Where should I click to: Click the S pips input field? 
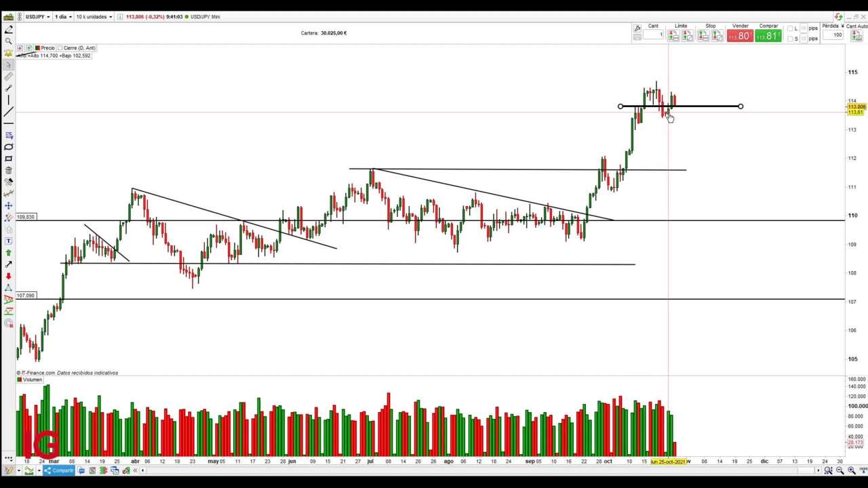click(x=804, y=39)
